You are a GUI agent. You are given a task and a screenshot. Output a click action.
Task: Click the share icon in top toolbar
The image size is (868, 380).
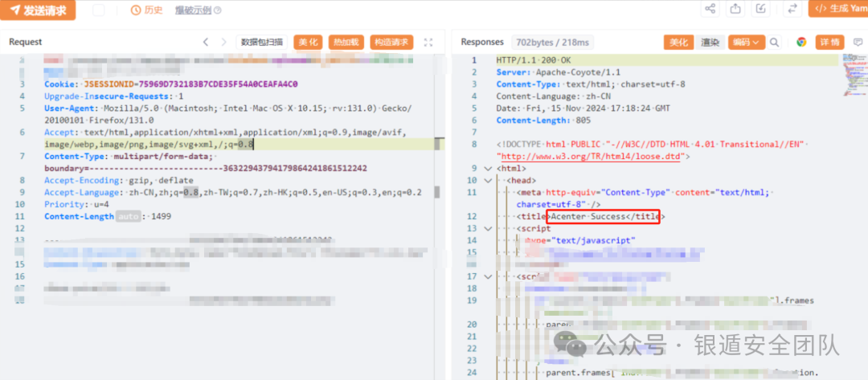(710, 8)
